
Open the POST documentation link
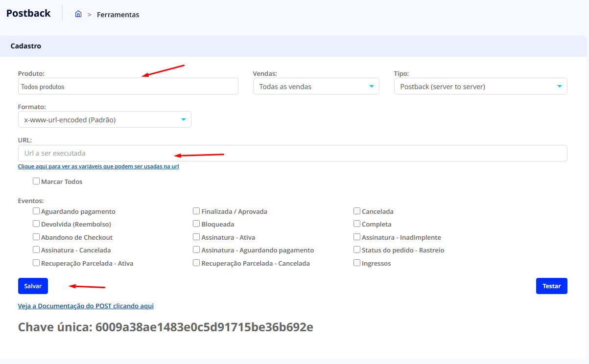[86, 306]
